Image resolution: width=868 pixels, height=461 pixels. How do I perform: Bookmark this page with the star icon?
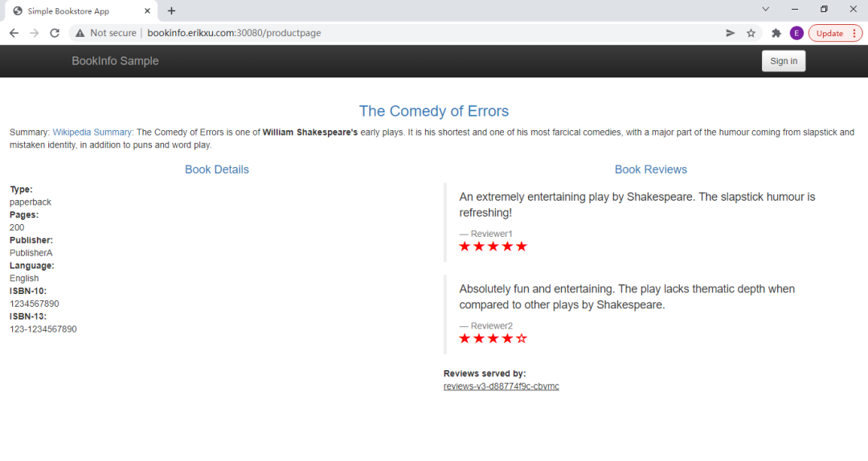751,33
